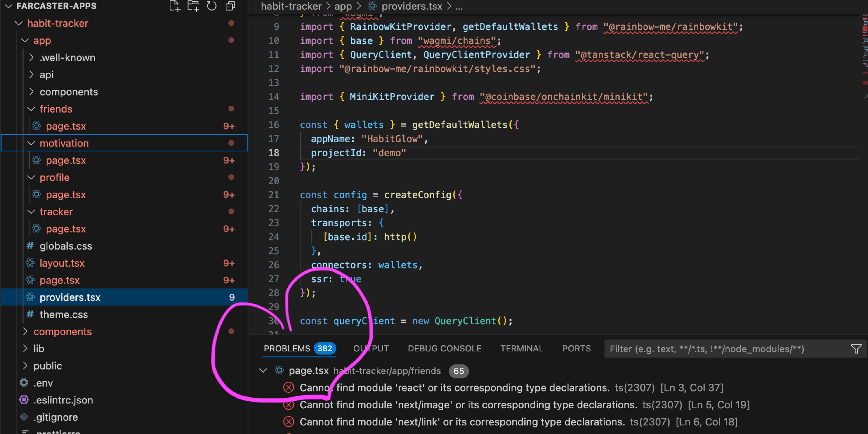Click the ESLint icon beside .eslintrc.json
Image resolution: width=868 pixels, height=434 pixels.
click(24, 400)
